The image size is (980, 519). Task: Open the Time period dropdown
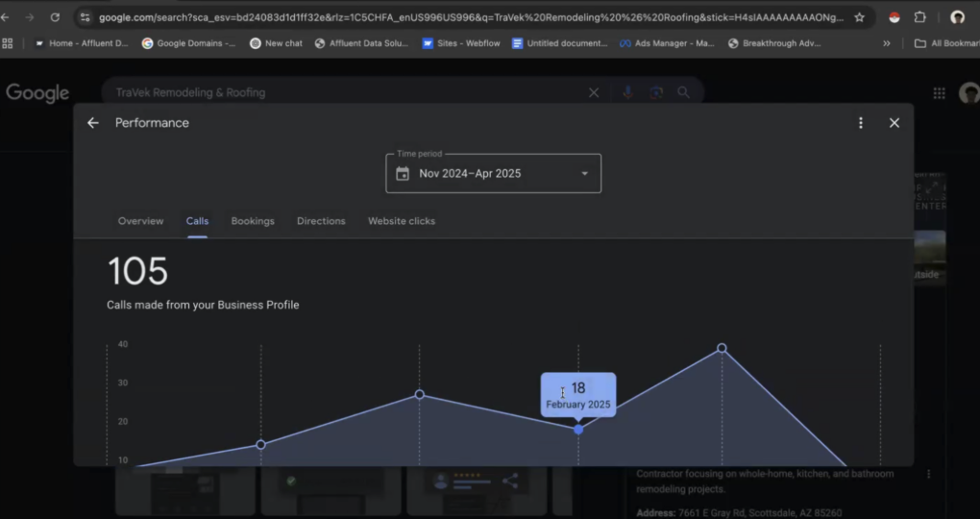pyautogui.click(x=493, y=173)
